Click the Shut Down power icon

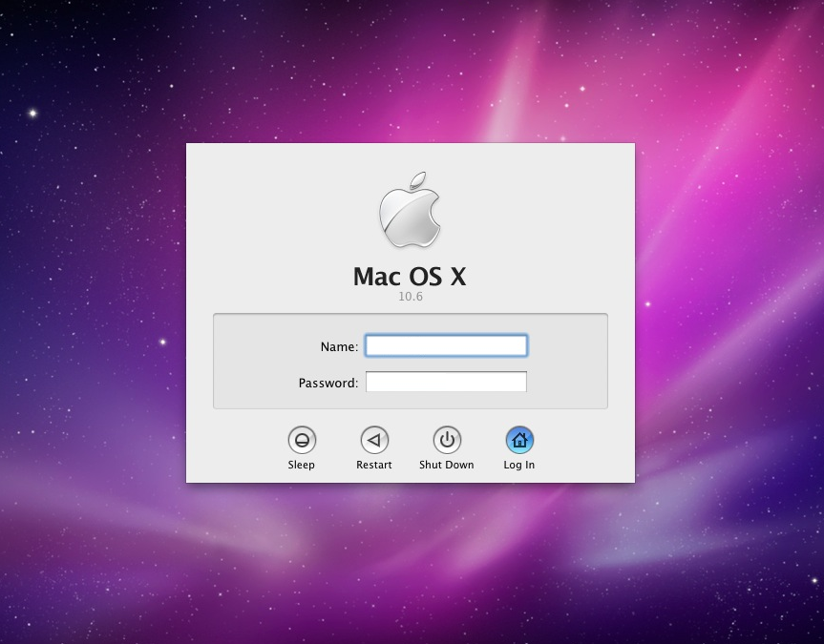[447, 440]
